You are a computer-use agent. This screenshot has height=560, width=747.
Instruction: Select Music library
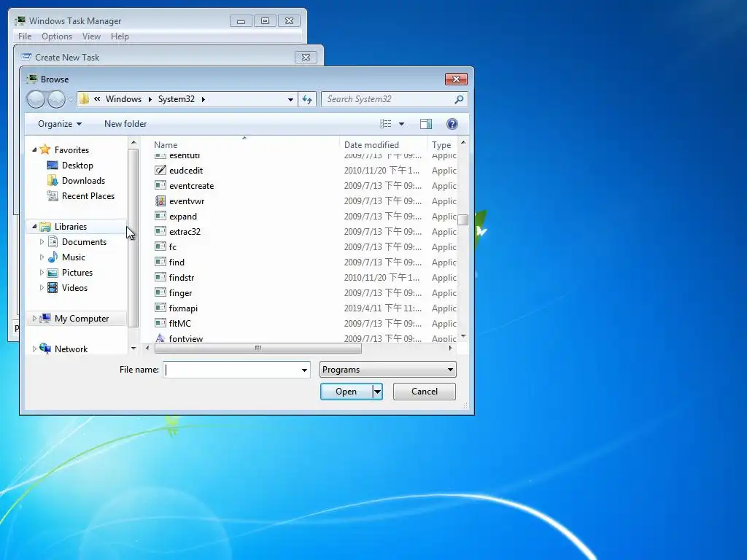click(x=74, y=257)
